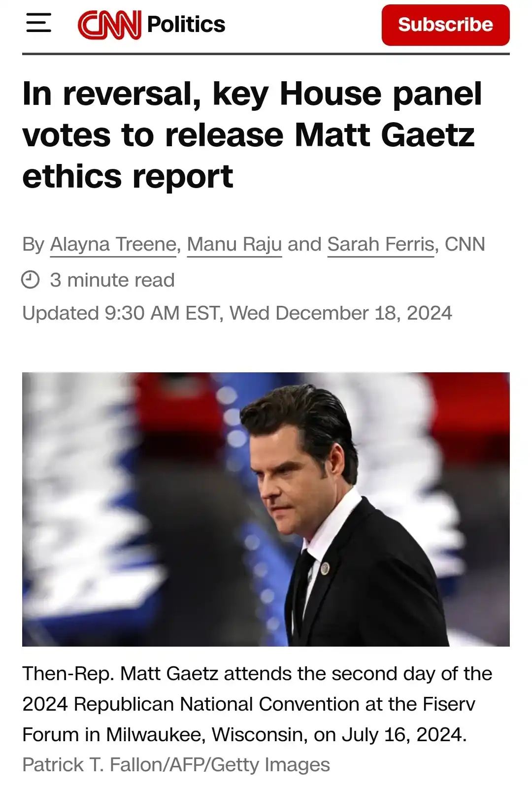Click the photo caption starting 'Then-Rep. Matt Gaetz'

point(257,704)
